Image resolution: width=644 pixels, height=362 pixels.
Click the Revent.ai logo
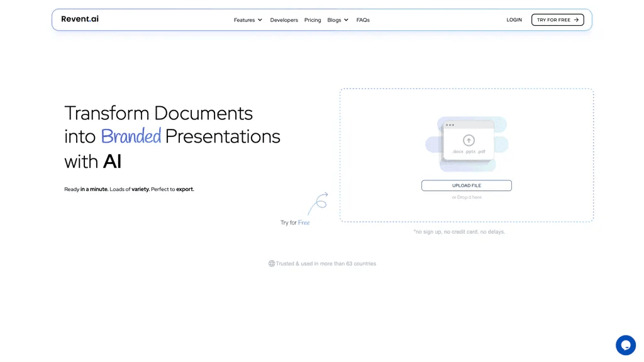click(x=80, y=19)
